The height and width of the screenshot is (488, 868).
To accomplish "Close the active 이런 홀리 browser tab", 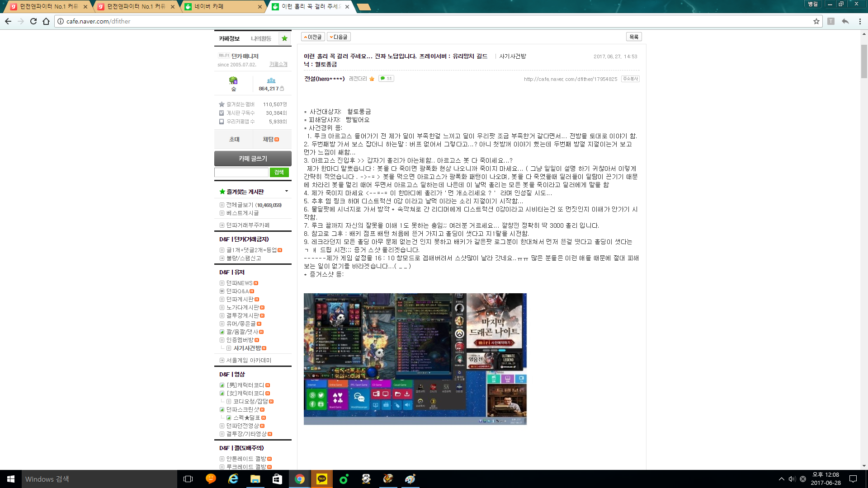I will pos(347,7).
